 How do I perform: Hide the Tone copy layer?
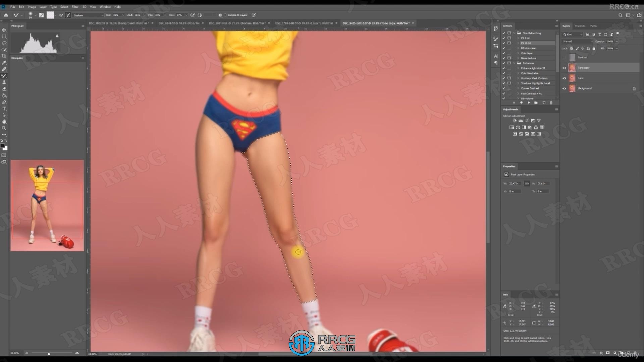(x=564, y=68)
